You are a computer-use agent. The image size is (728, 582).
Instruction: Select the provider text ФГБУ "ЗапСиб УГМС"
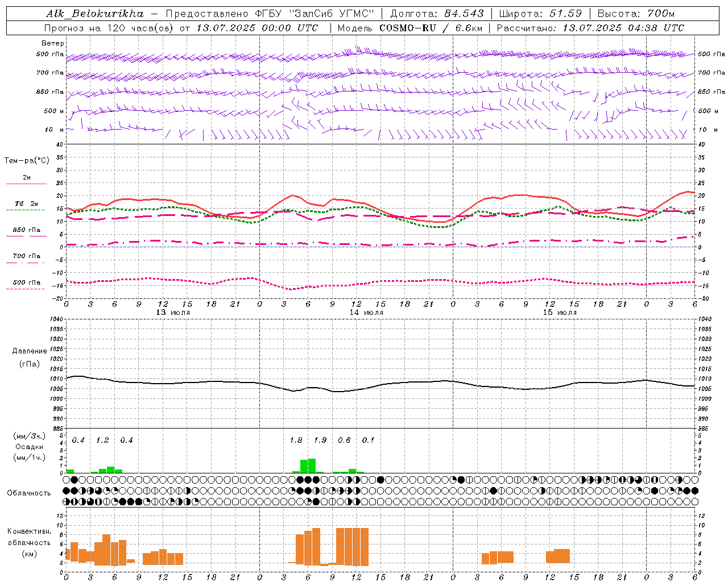coord(315,14)
